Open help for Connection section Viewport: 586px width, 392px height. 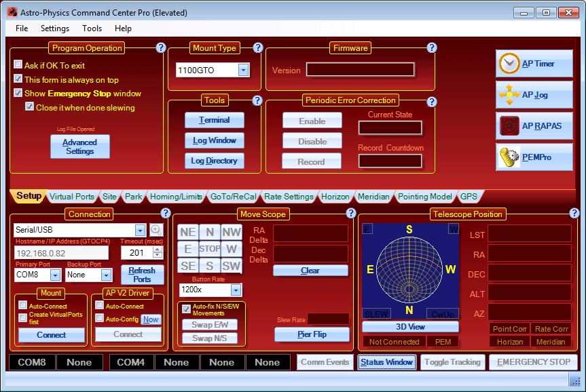166,213
